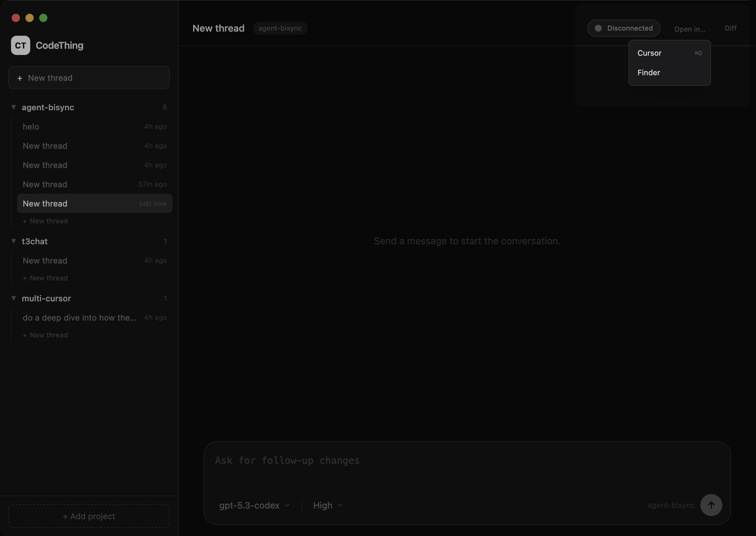756x536 pixels.
Task: Open the 'Open in...' menu
Action: coord(690,29)
